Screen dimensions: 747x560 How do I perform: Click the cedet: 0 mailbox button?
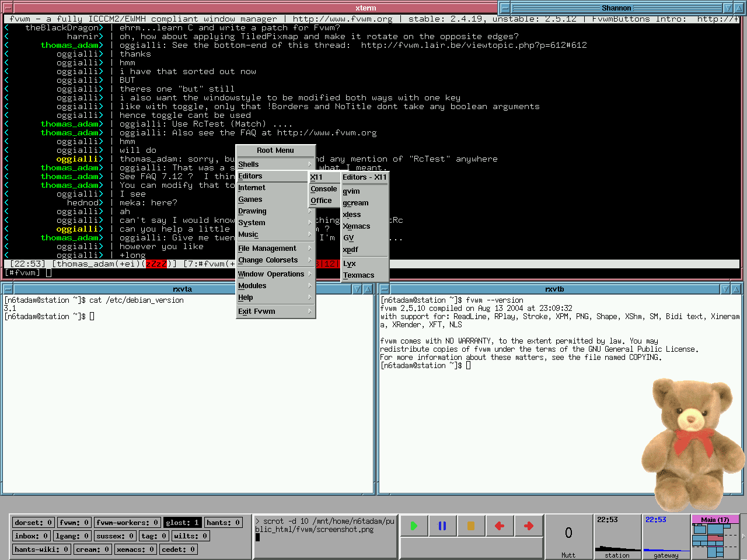point(179,549)
